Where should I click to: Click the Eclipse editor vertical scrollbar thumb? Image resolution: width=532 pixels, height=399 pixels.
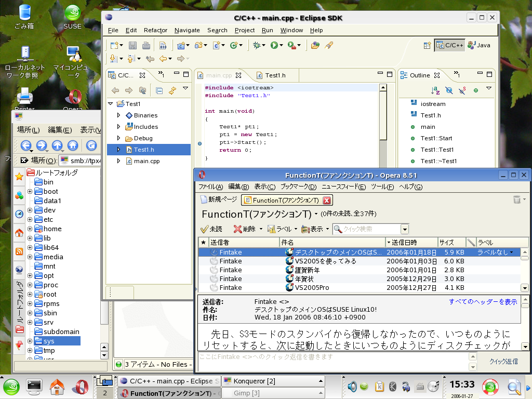point(383,116)
